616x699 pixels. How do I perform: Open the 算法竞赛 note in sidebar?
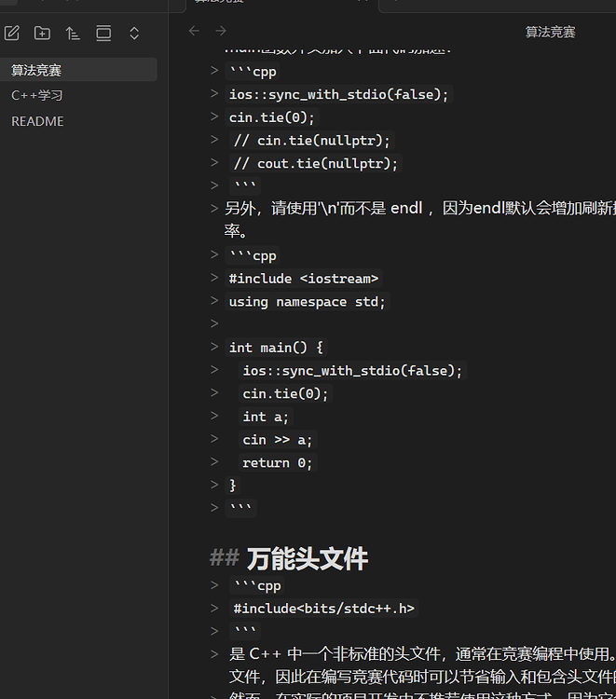pyautogui.click(x=78, y=70)
